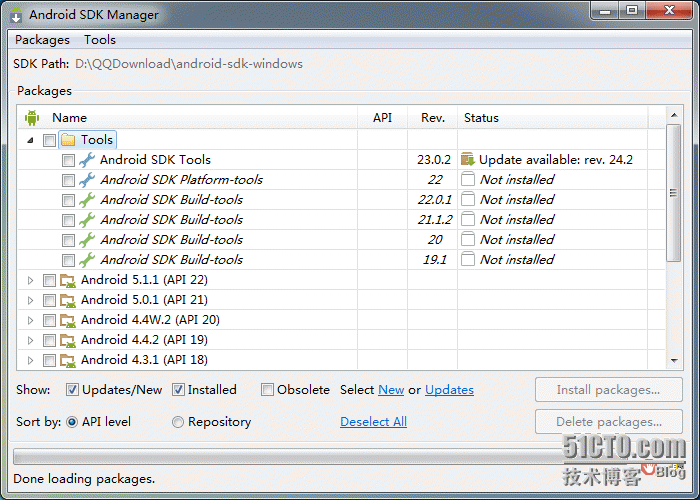
Task: Click the Delete packages button
Action: pos(608,422)
